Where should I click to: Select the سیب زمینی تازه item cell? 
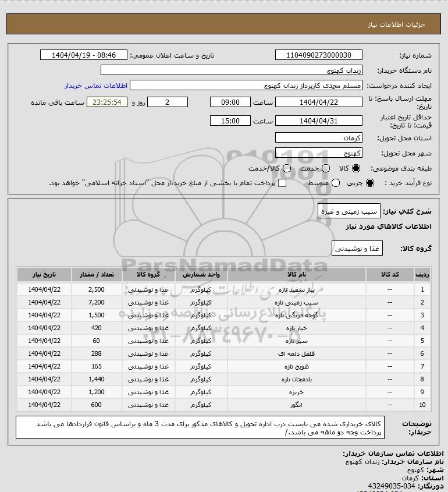coord(297,303)
